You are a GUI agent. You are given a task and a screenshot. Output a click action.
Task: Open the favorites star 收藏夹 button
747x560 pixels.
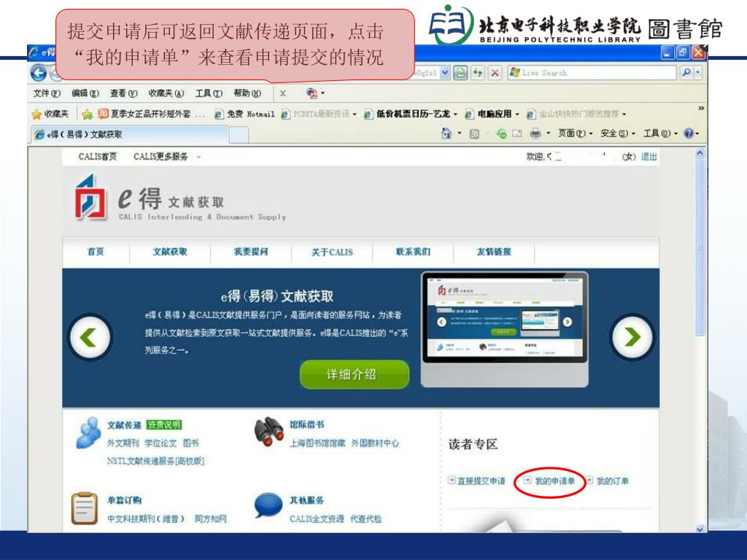click(x=50, y=114)
